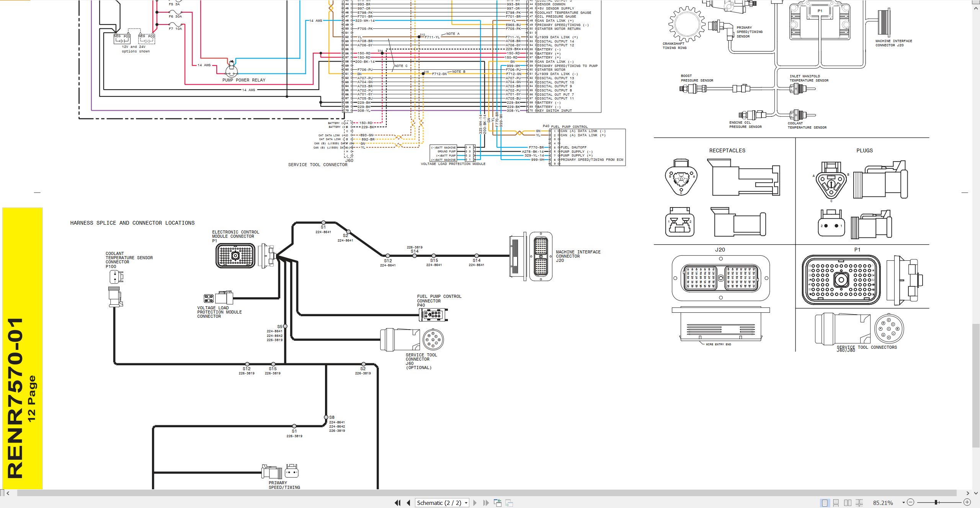Jump to the last page

pos(486,503)
